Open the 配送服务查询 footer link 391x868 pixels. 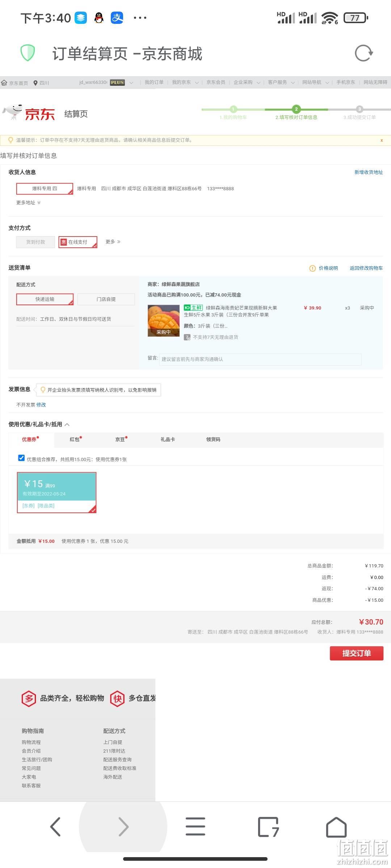tap(117, 759)
